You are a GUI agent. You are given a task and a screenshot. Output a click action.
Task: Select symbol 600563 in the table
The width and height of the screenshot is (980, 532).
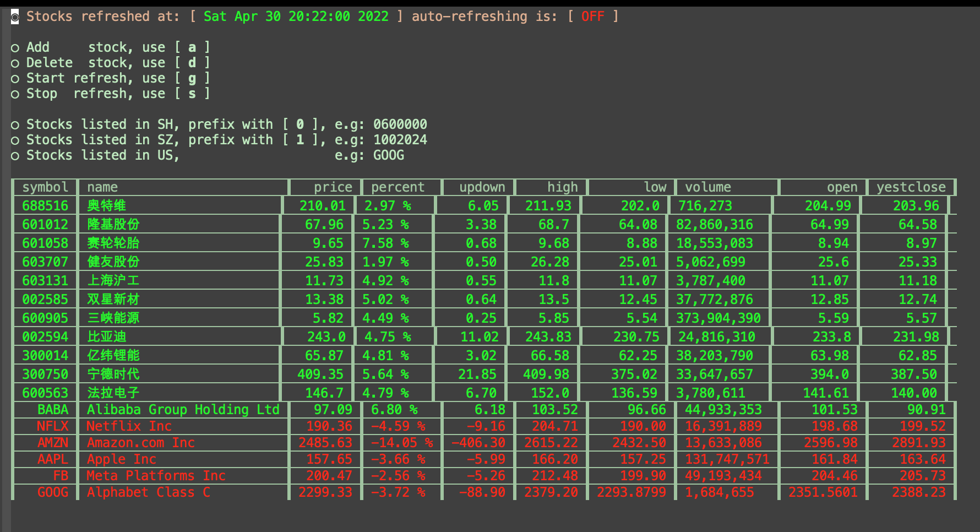tap(45, 393)
